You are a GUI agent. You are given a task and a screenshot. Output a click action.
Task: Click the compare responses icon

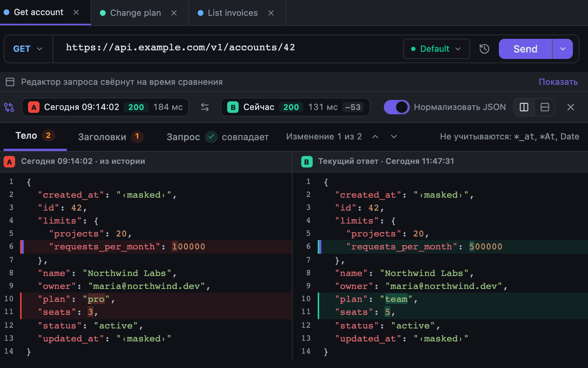click(x=9, y=107)
